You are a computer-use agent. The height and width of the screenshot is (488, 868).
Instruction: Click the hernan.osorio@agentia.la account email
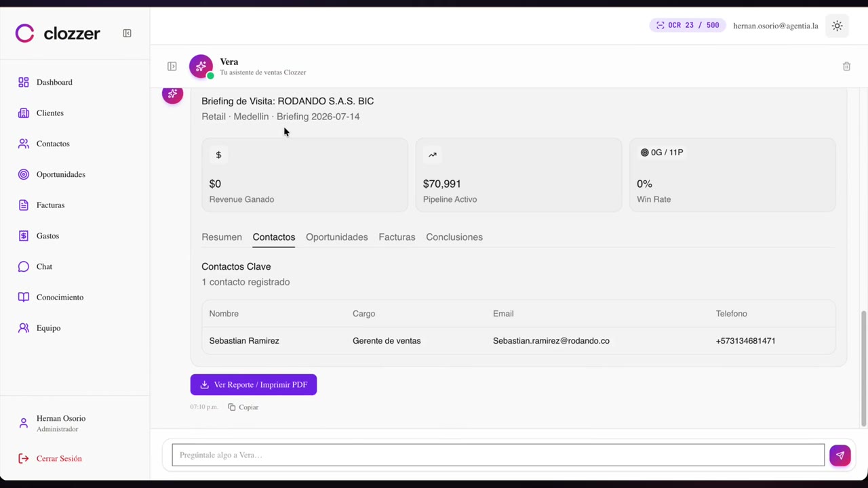pyautogui.click(x=776, y=26)
